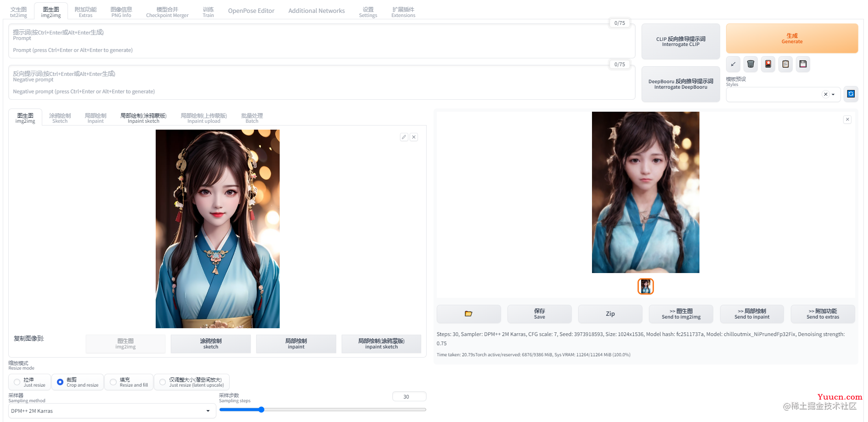Click Send to extras button
Viewport: 868px width, 422px height.
[823, 314]
